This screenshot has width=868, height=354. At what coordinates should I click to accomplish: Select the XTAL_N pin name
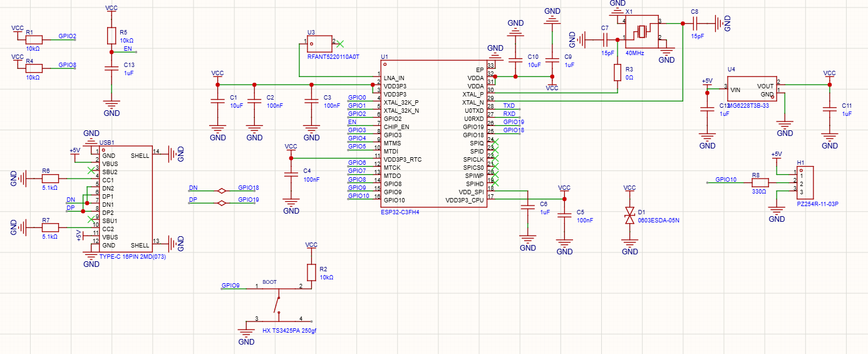(x=473, y=102)
